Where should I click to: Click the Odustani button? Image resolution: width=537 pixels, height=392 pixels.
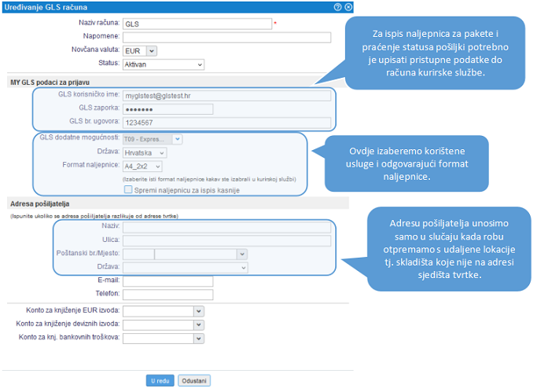point(194,381)
